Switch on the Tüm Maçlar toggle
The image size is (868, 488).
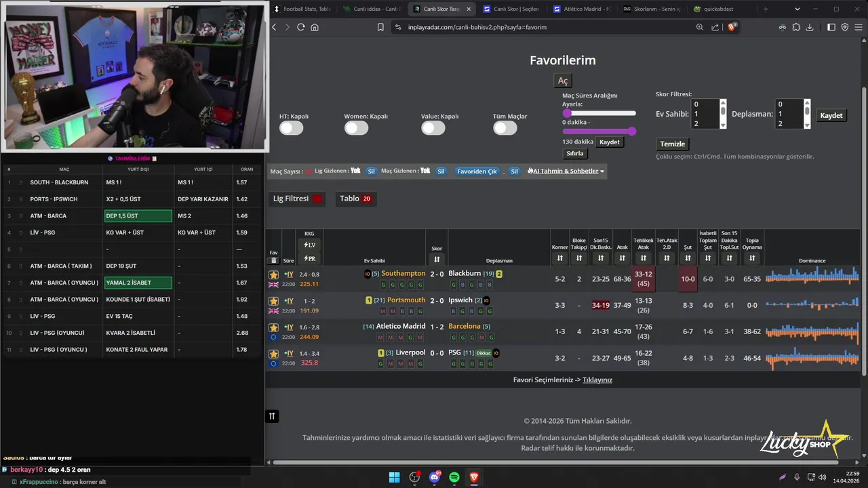(x=505, y=128)
